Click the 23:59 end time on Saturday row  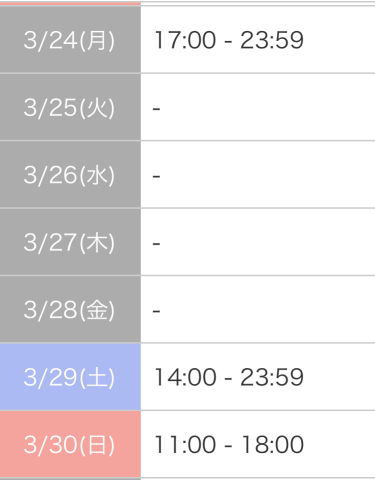point(272,377)
